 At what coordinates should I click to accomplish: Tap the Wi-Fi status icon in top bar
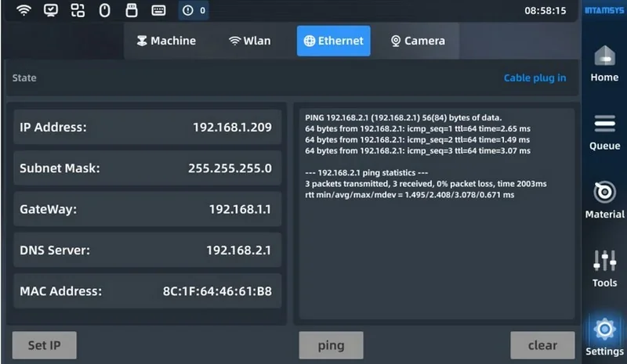click(24, 10)
